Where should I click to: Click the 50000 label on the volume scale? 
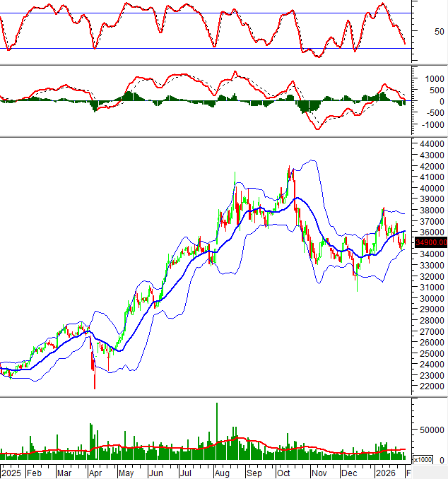click(428, 430)
